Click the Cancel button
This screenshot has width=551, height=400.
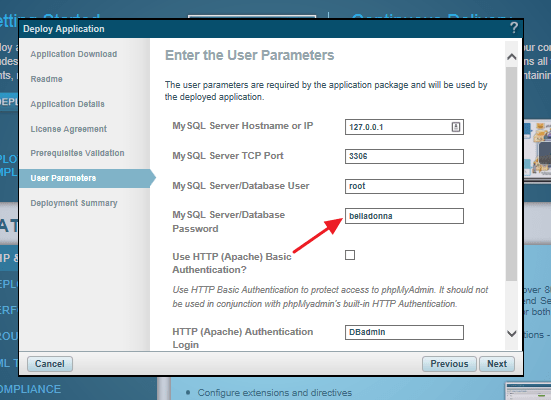[x=50, y=364]
